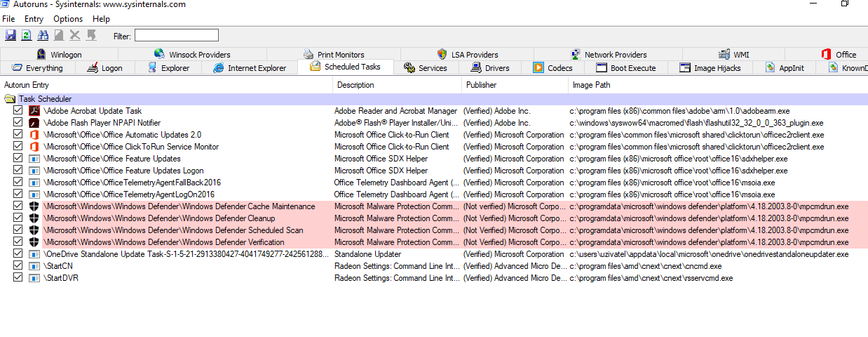Image resolution: width=868 pixels, height=337 pixels.
Task: Switch to the Network Providers tab
Action: click(608, 54)
